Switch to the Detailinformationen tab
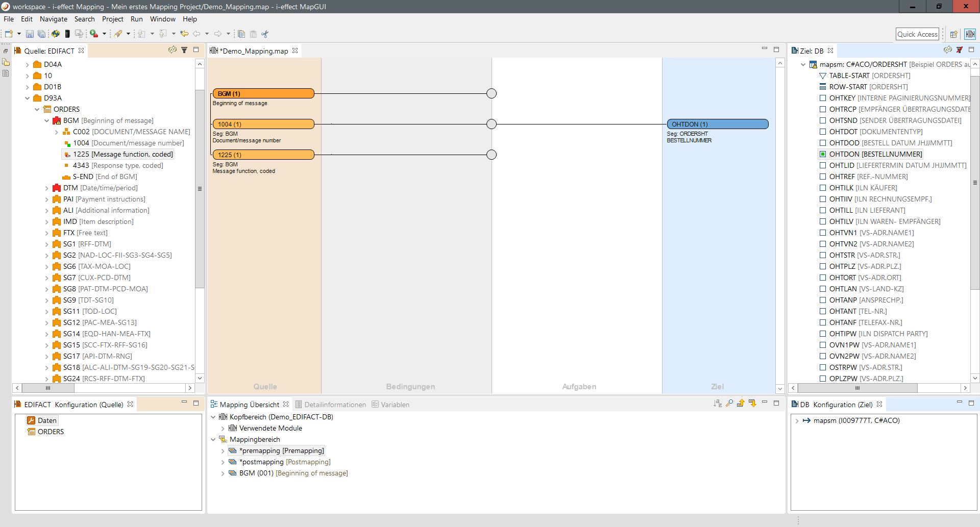This screenshot has height=527, width=980. point(335,405)
